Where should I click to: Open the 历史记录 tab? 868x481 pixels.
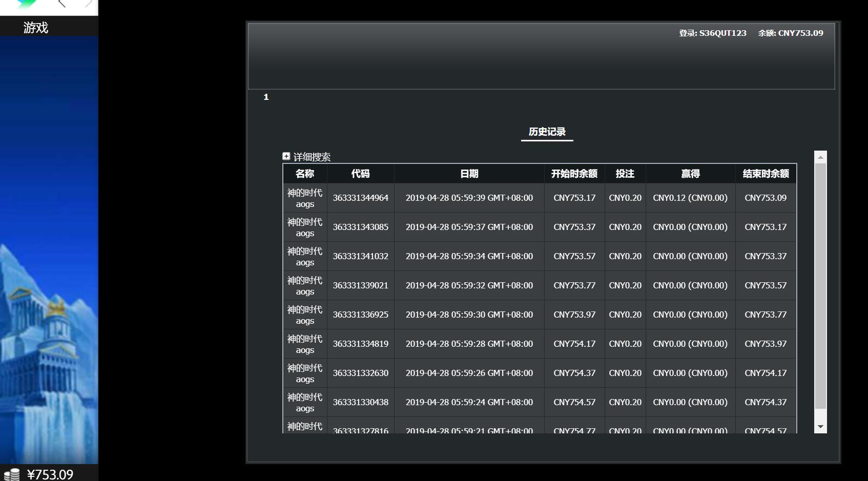click(547, 132)
